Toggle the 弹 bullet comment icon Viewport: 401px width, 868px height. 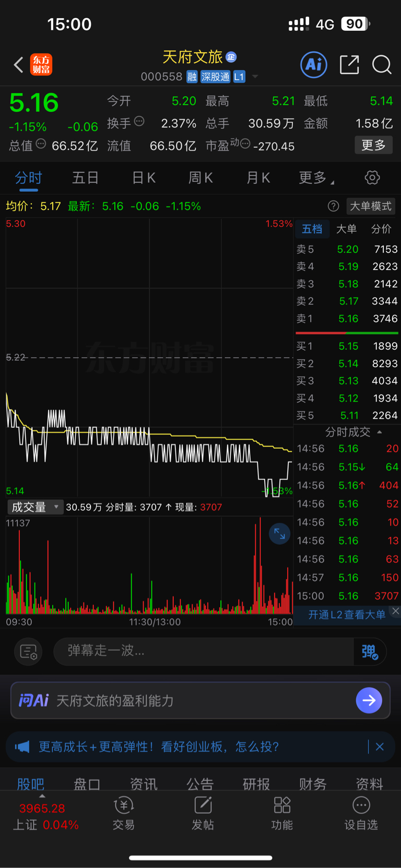click(370, 651)
